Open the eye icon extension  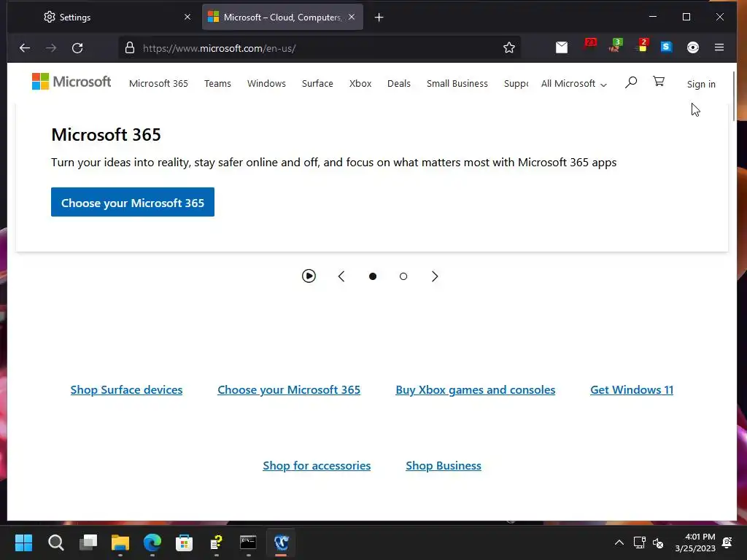click(x=693, y=47)
